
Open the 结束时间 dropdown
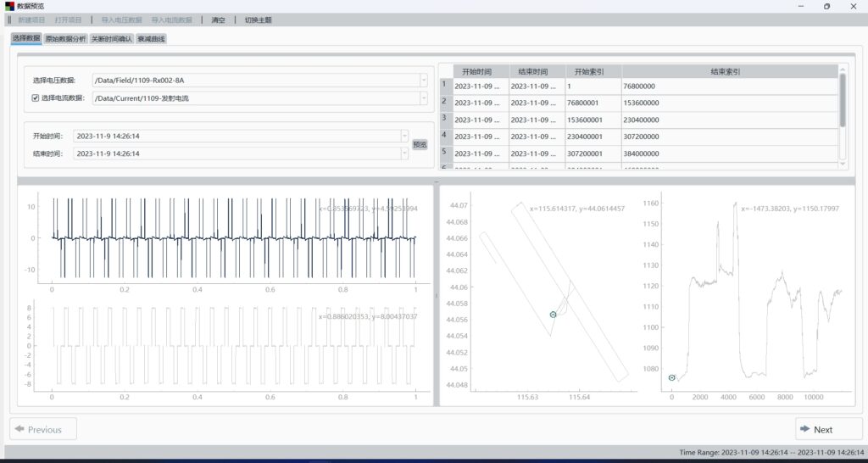point(404,153)
